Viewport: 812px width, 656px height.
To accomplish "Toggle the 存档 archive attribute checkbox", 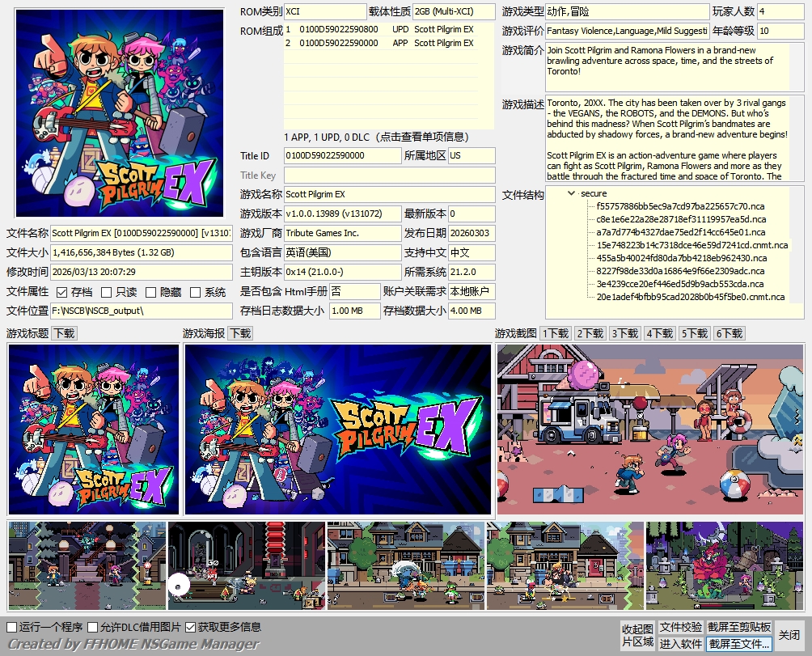I will point(62,292).
